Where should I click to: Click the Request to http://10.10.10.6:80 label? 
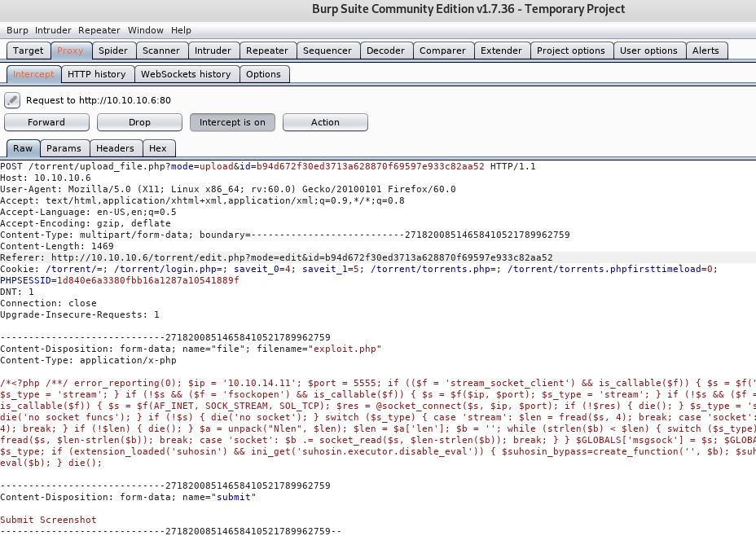99,100
